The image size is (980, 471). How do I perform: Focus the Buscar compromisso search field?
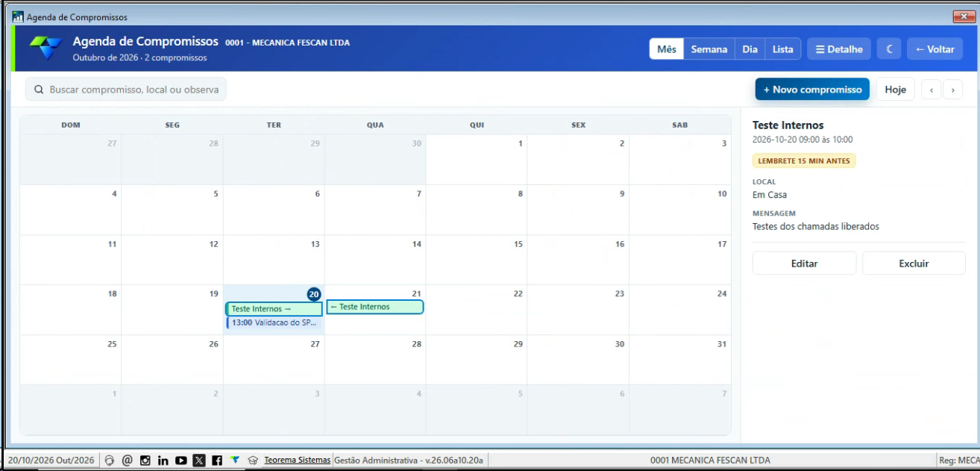(126, 90)
